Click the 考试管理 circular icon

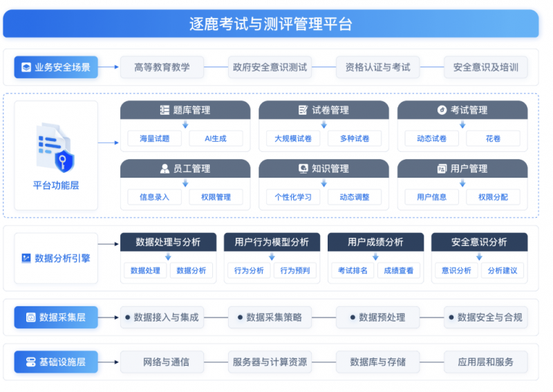[x=442, y=110]
